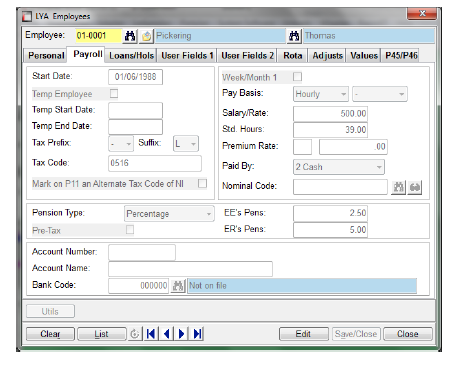464x375 pixels.
Task: Open the Pension Type Percentage dropdown
Action: click(169, 214)
